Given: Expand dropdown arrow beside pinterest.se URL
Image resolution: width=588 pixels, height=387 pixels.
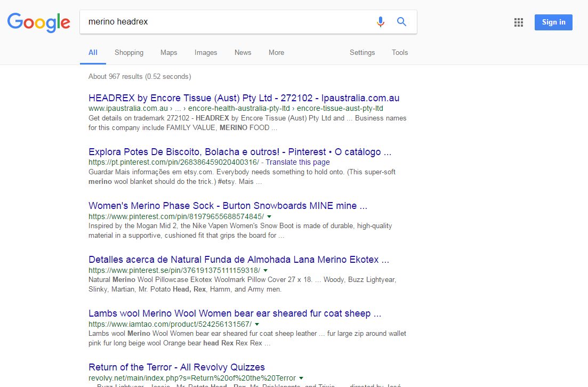Looking at the screenshot, I should pos(265,270).
